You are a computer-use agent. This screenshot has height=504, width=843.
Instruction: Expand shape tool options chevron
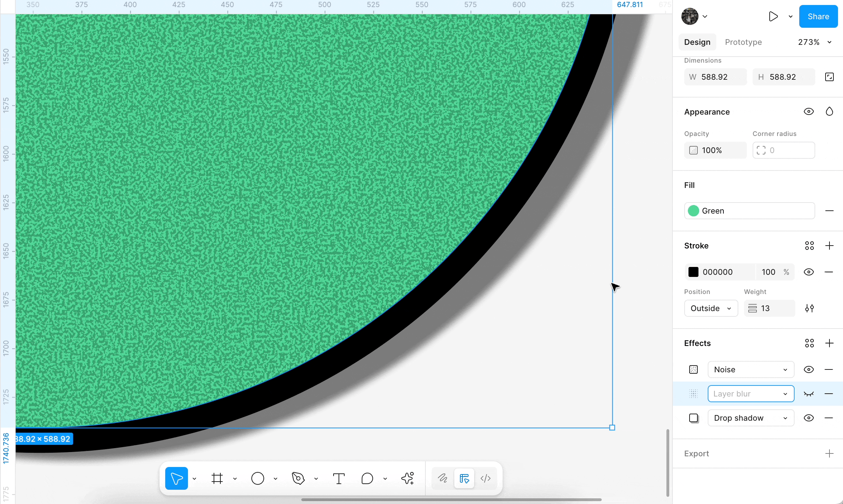[x=276, y=479]
